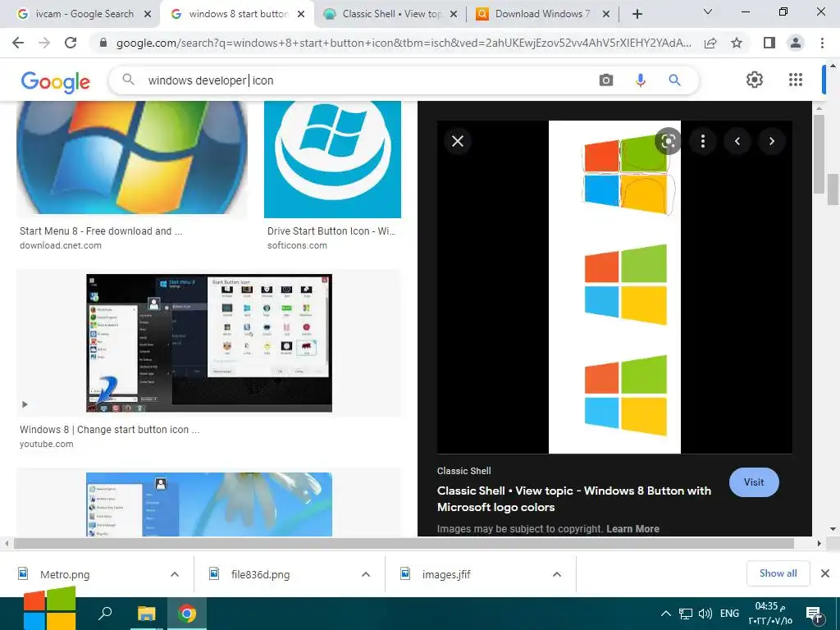Expand Metro.png download options
This screenshot has height=630, width=840.
point(175,574)
